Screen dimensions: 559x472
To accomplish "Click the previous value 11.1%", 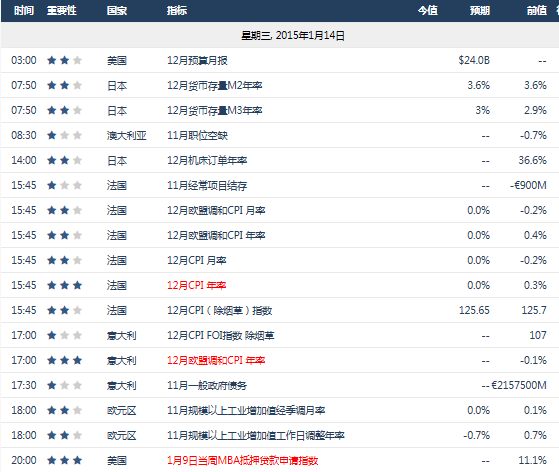I will point(532,460).
